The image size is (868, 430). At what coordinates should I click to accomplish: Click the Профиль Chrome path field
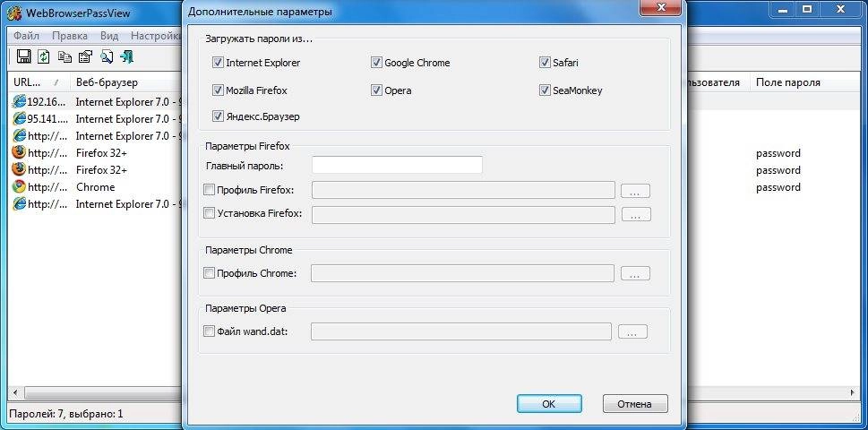[x=462, y=273]
